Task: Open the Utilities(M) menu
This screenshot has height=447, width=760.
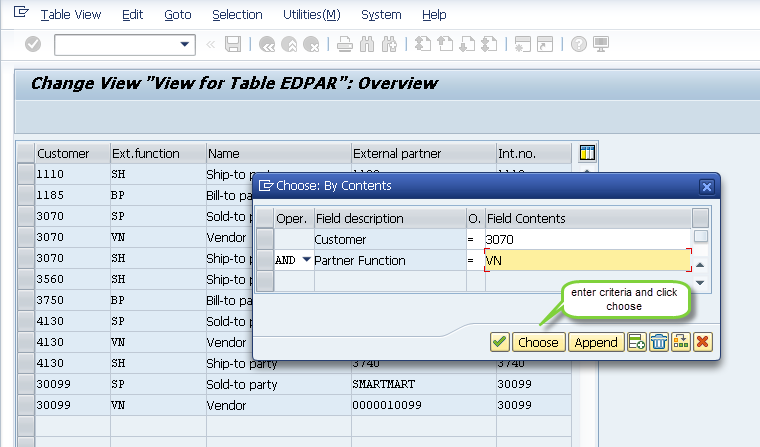Action: click(311, 15)
